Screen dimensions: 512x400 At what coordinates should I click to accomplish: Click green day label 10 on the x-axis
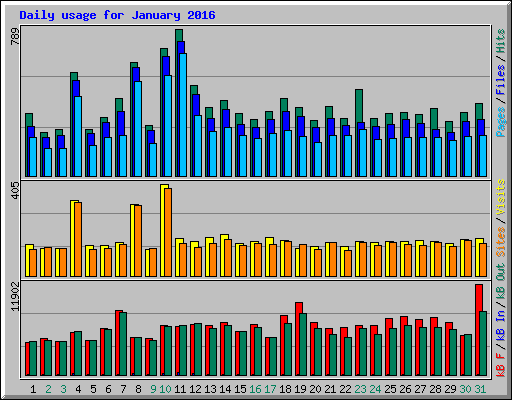pyautogui.click(x=165, y=389)
